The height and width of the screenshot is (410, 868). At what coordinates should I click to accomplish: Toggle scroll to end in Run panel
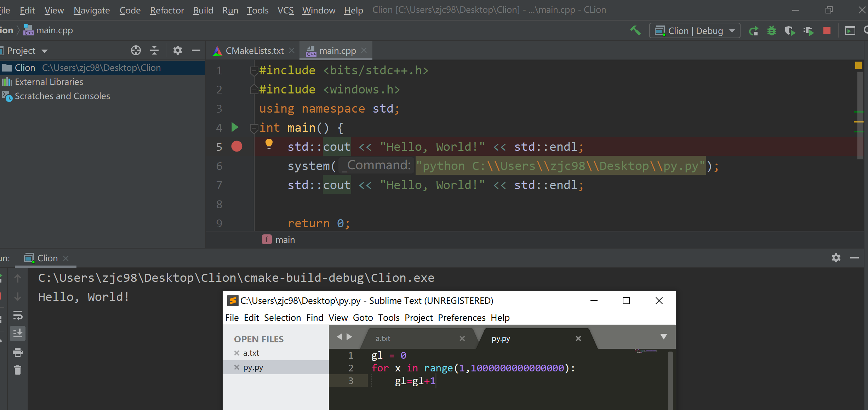[18, 334]
